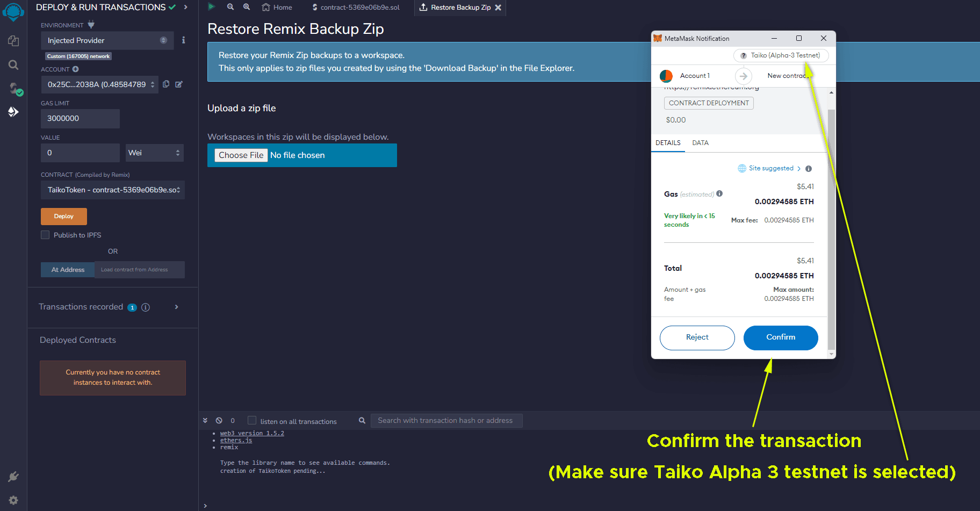Open the Wei value unit dropdown
Viewport: 980px width, 511px height.
155,153
